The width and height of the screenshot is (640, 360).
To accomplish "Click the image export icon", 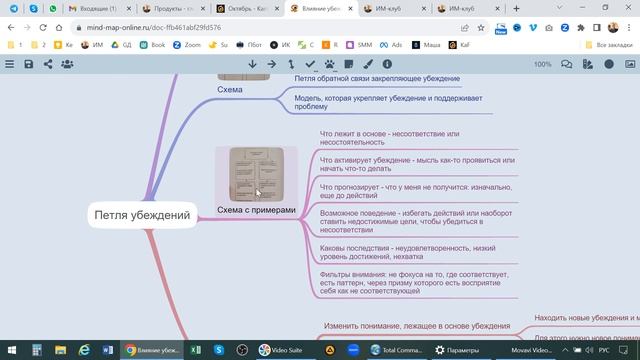I will pyautogui.click(x=630, y=64).
